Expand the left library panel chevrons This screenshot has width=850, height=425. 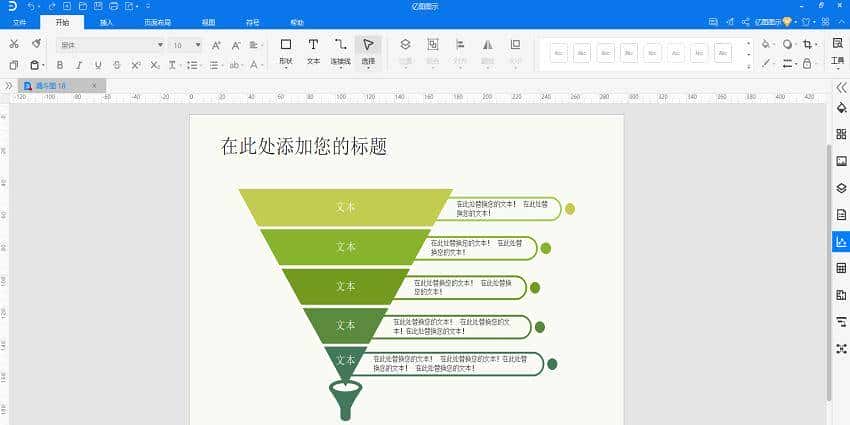(8, 86)
